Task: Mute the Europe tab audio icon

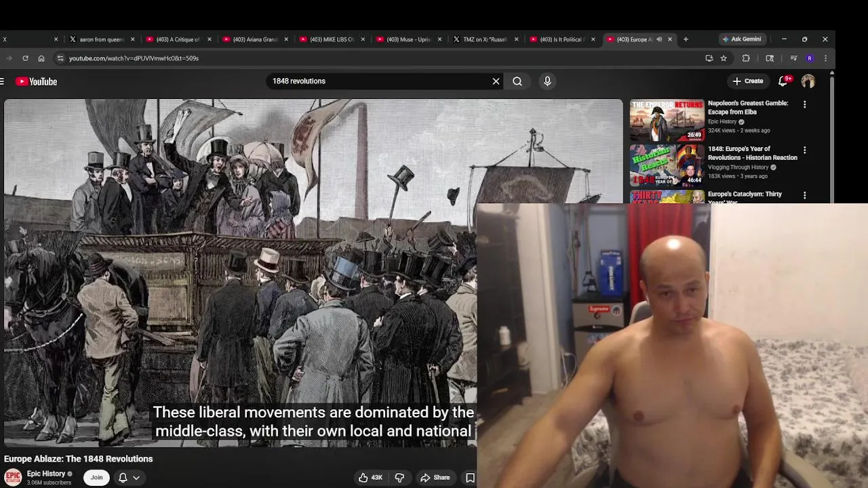Action: [659, 39]
